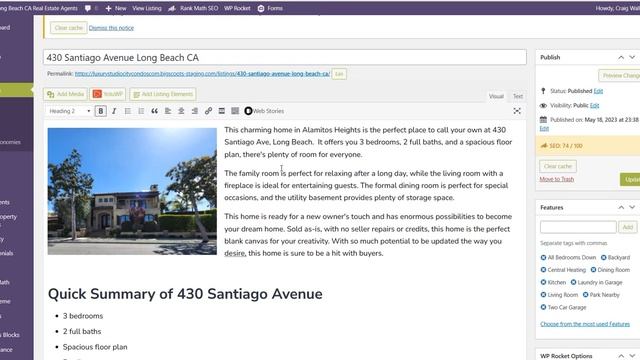Screen dimensions: 640x360
Task: Apply blockquote formatting
Action: tap(154, 111)
